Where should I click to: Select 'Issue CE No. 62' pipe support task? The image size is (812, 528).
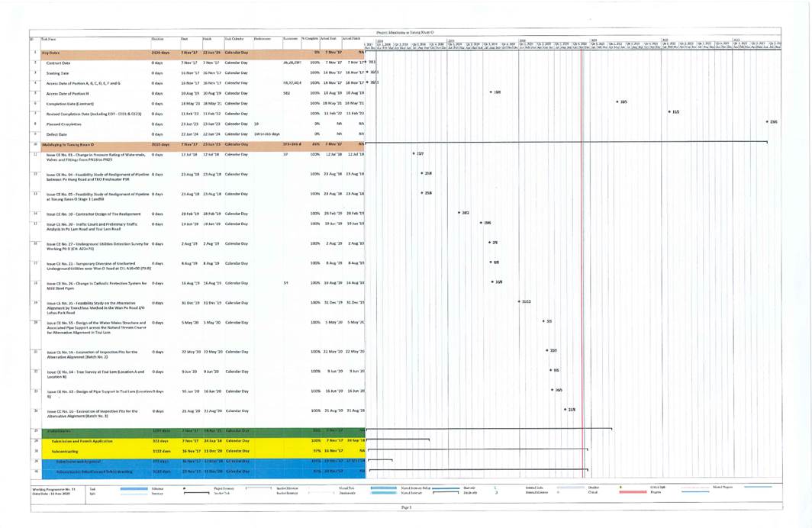pos(98,394)
